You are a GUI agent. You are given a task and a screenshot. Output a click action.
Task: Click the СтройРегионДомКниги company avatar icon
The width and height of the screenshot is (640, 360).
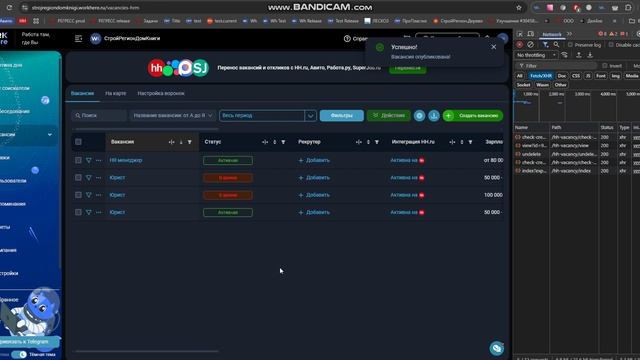[x=96, y=38]
